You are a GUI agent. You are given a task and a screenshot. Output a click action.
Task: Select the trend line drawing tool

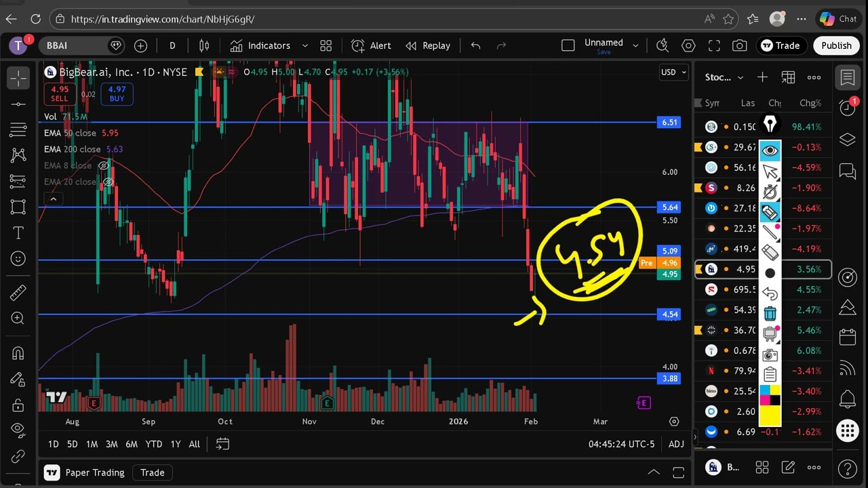coord(18,104)
